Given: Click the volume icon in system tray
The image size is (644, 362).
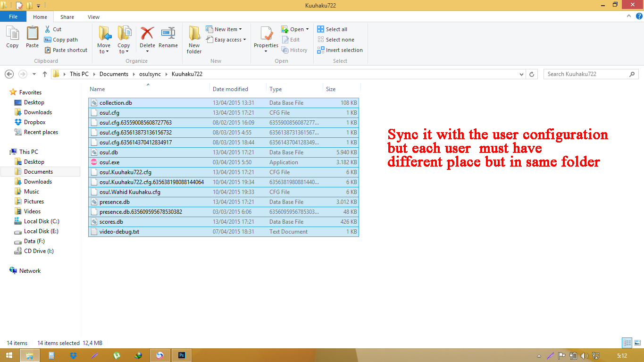Looking at the screenshot, I should tap(585, 356).
